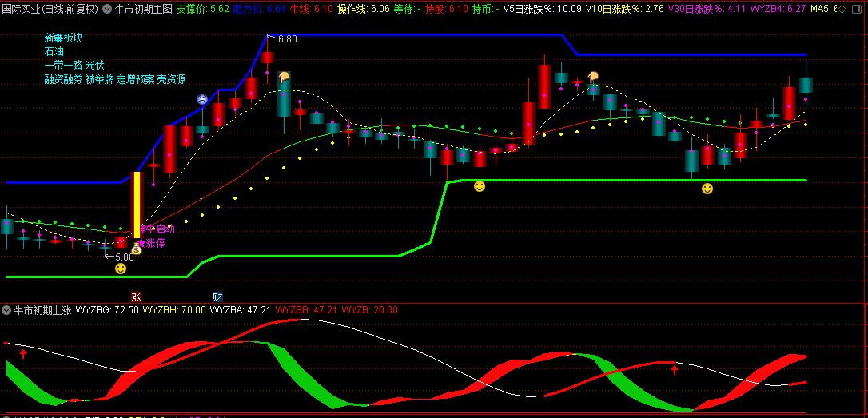
Task: Click the 支撑价: 5.62 value
Action: [203, 9]
